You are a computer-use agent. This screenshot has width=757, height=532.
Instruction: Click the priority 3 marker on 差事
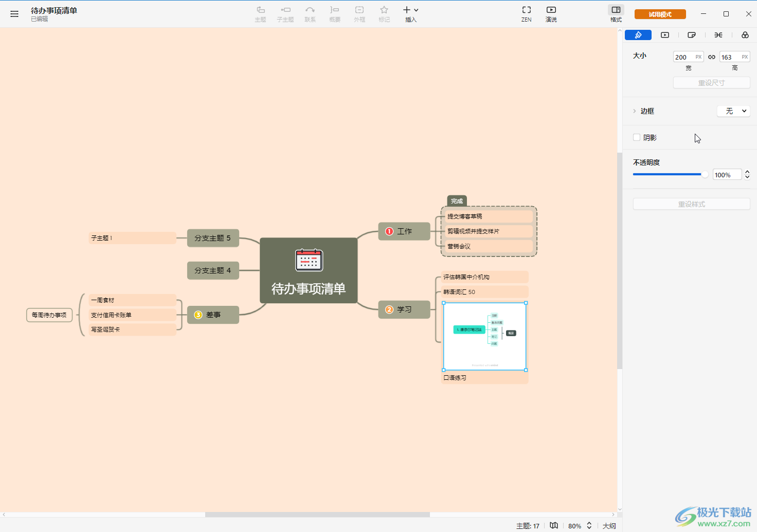tap(198, 315)
